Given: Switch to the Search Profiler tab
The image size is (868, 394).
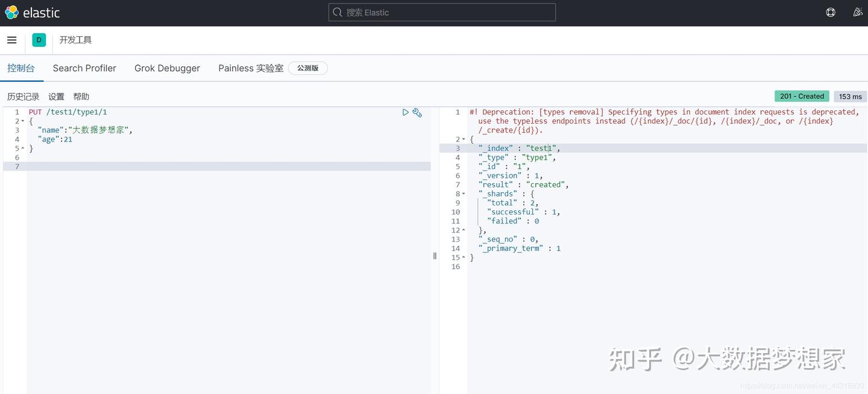Looking at the screenshot, I should [x=84, y=68].
